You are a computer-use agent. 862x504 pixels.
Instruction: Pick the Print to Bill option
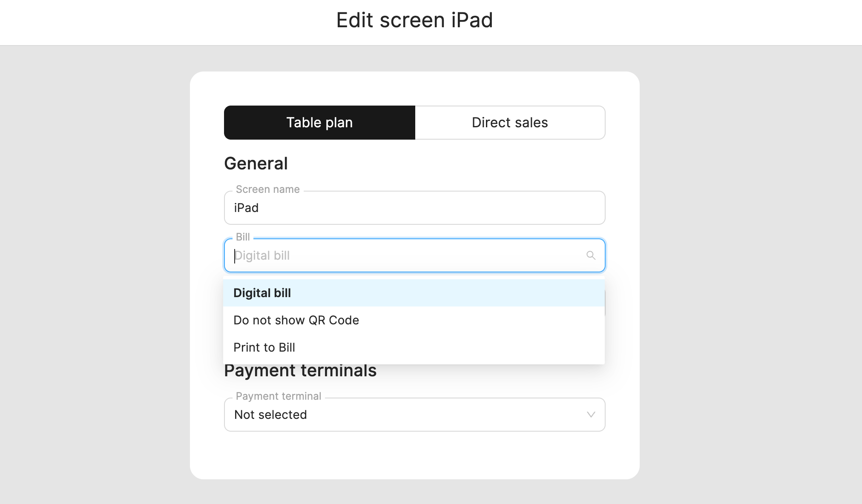tap(264, 347)
